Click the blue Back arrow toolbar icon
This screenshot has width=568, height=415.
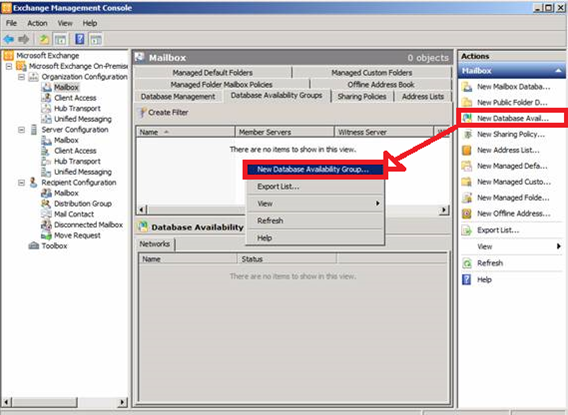(8, 39)
